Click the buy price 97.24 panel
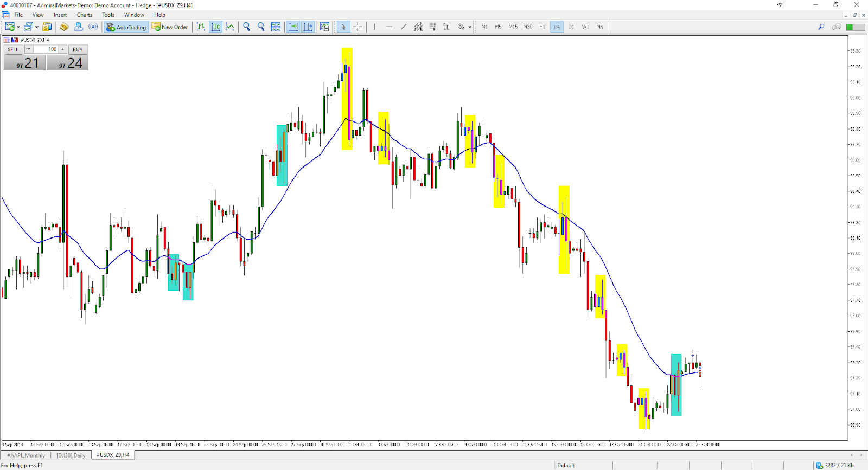 pyautogui.click(x=67, y=63)
